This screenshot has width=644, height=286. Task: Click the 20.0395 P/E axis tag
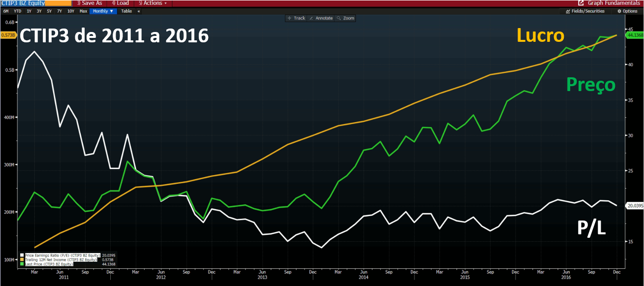pos(634,205)
